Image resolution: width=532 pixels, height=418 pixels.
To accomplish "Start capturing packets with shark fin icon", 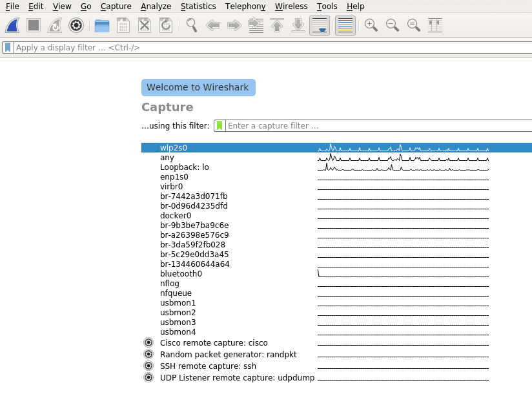I will pyautogui.click(x=12, y=25).
